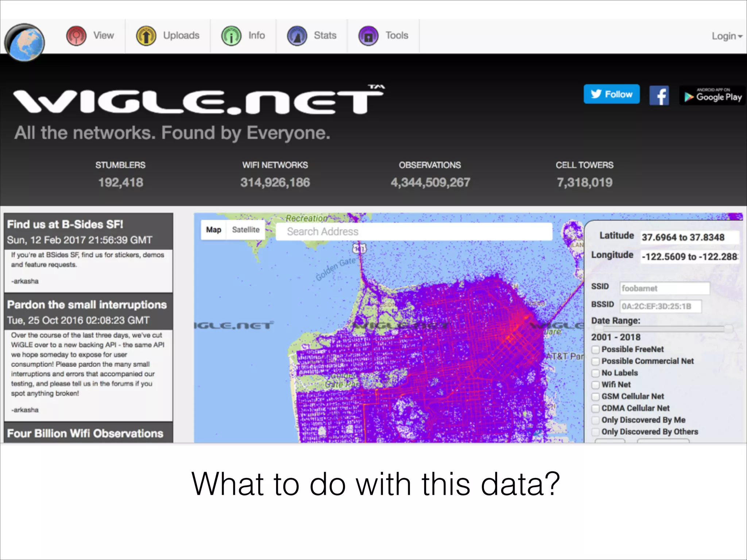Open the Google Play app badge
The image size is (747, 560).
point(713,96)
